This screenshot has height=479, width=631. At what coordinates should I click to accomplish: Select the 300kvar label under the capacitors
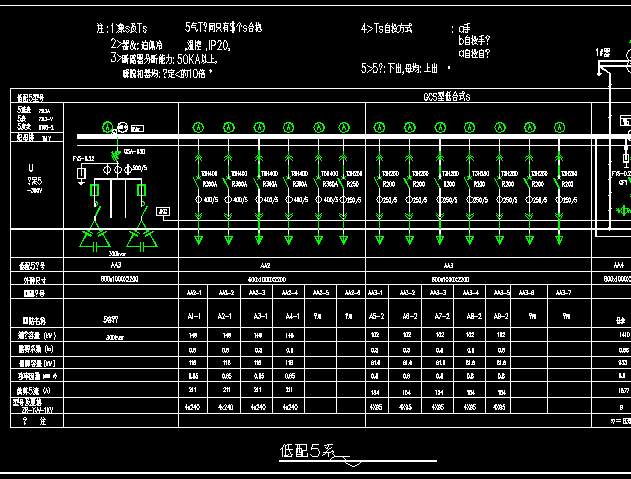pyautogui.click(x=117, y=254)
